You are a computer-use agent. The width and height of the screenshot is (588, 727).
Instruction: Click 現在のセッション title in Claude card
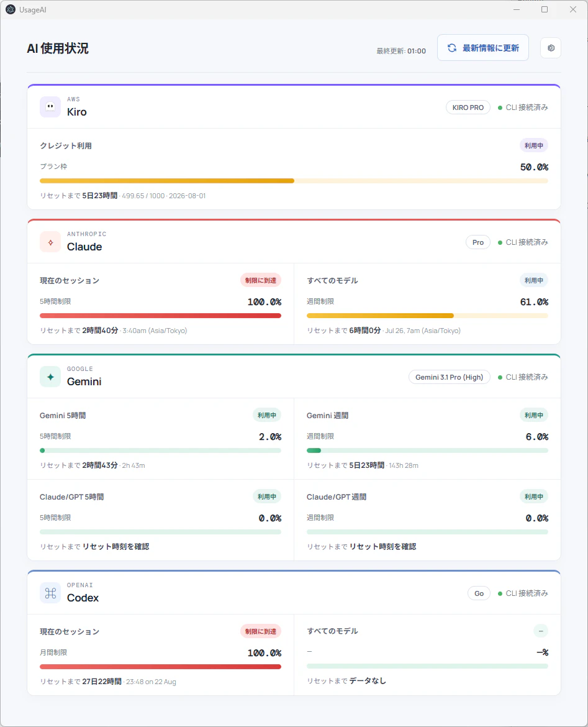click(x=70, y=280)
